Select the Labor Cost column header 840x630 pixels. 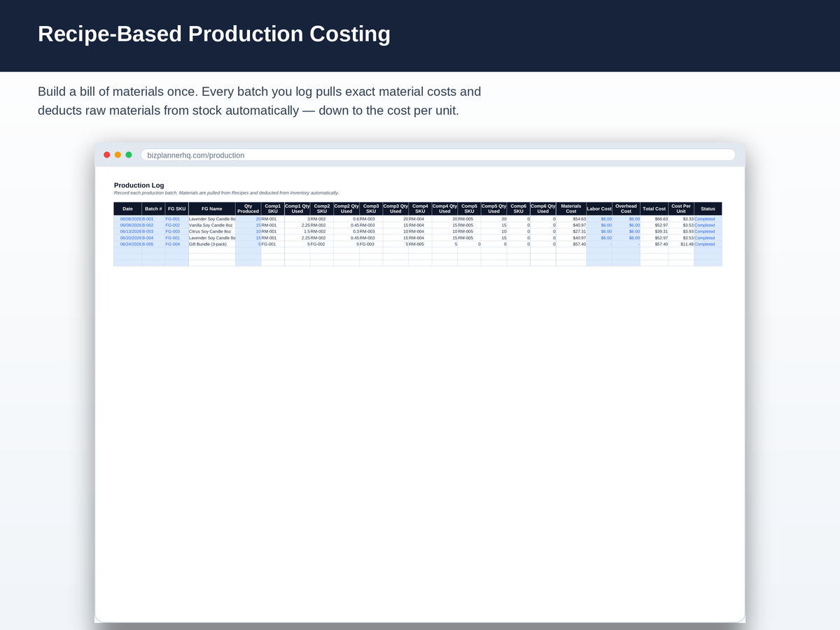pyautogui.click(x=599, y=209)
